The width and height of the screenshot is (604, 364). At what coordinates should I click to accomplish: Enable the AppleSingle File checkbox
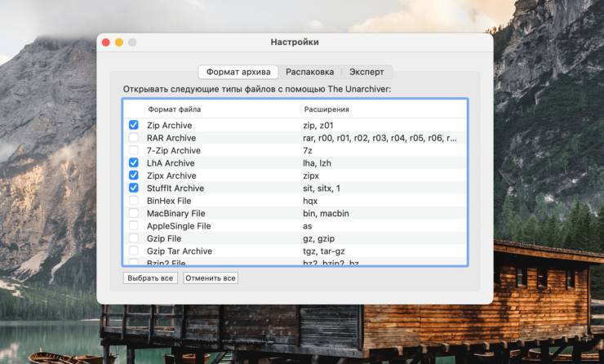tap(134, 226)
